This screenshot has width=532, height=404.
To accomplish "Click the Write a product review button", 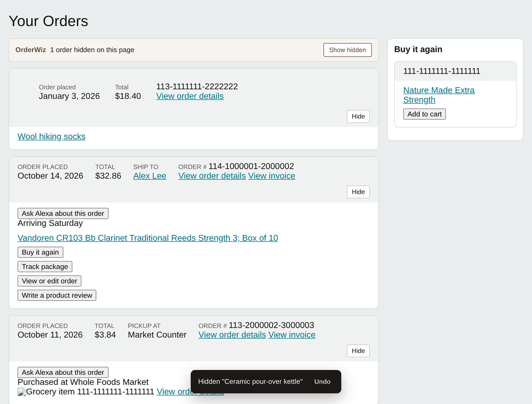I will pos(57,295).
